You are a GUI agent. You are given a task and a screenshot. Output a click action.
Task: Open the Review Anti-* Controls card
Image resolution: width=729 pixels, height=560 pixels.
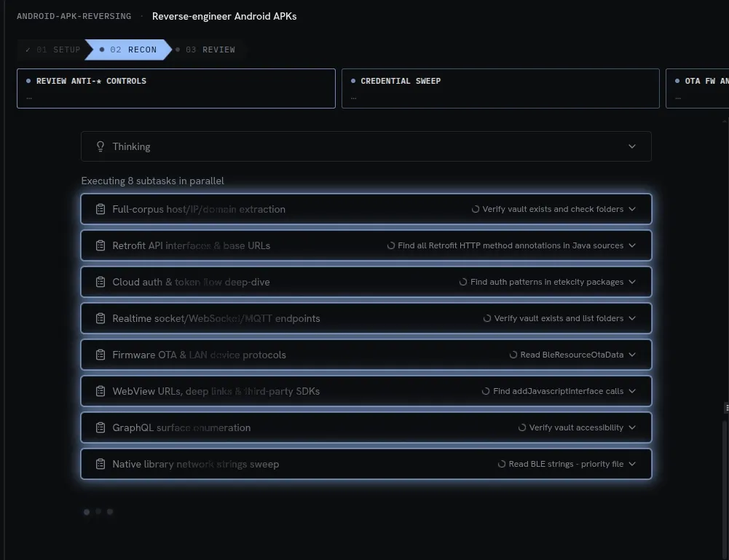point(176,88)
